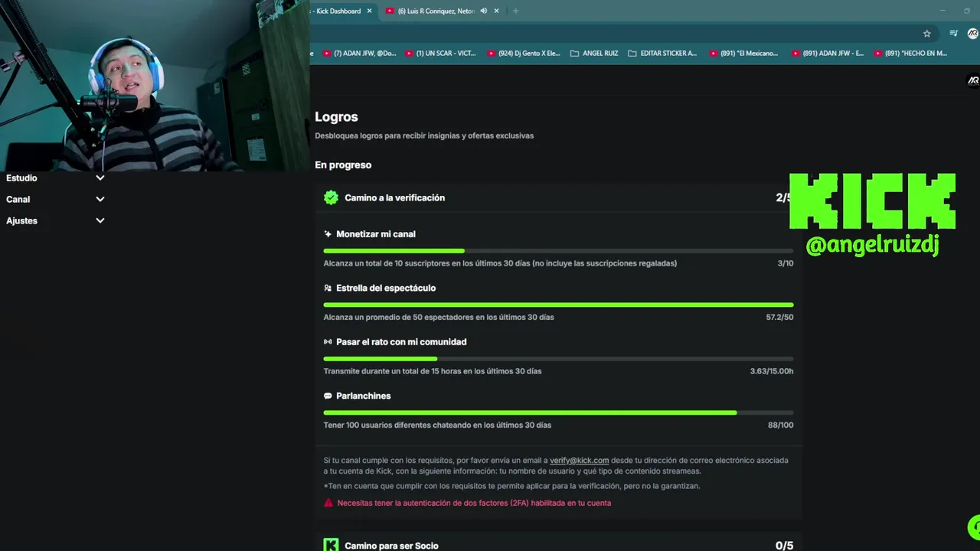Viewport: 980px width, 551px height.
Task: Click the Parlanchines chat bubble icon
Action: coord(328,396)
